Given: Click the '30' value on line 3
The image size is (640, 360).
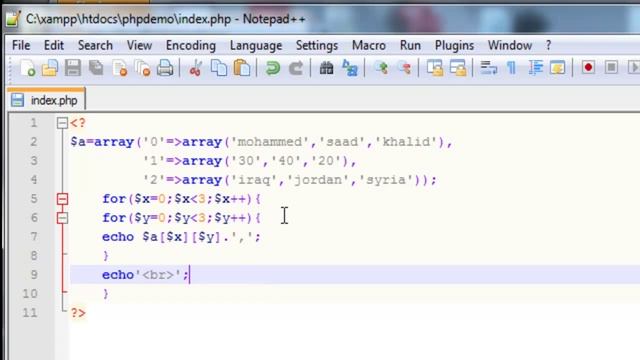Looking at the screenshot, I should click(246, 161).
